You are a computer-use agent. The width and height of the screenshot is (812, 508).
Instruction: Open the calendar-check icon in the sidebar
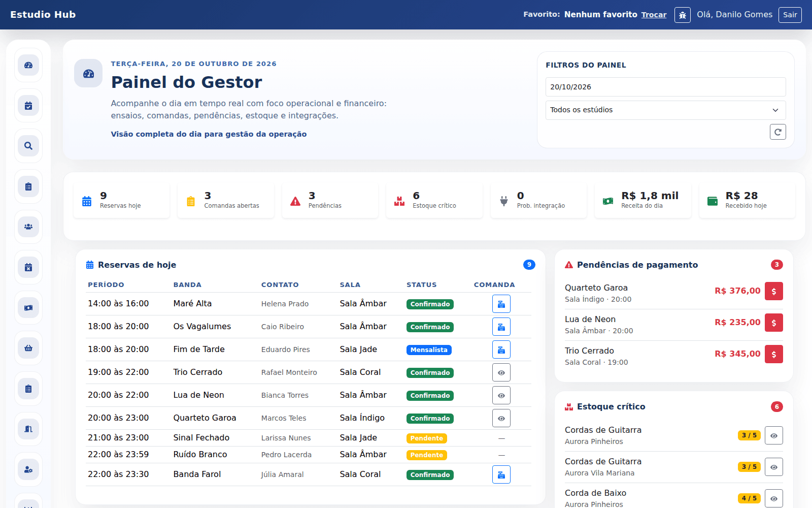(x=28, y=106)
